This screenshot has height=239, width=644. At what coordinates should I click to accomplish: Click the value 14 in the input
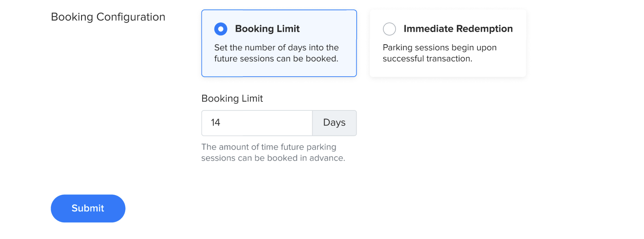pyautogui.click(x=216, y=123)
